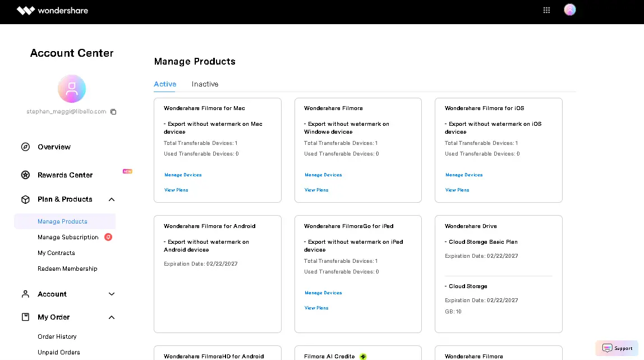Click Manage Devices for FilmoraGo for iPad

[x=323, y=293]
